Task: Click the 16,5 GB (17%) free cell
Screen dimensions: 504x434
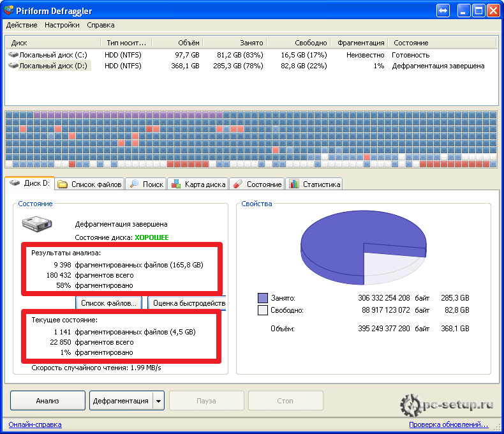Action: click(304, 55)
